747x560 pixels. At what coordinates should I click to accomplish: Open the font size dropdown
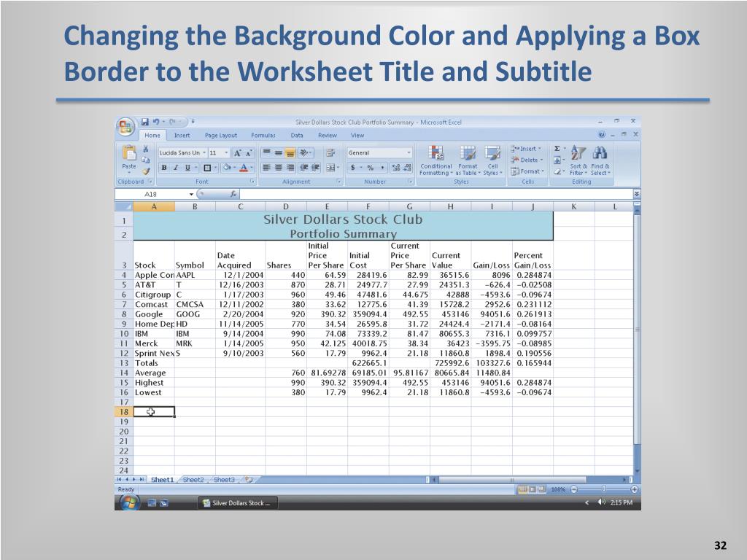(226, 153)
